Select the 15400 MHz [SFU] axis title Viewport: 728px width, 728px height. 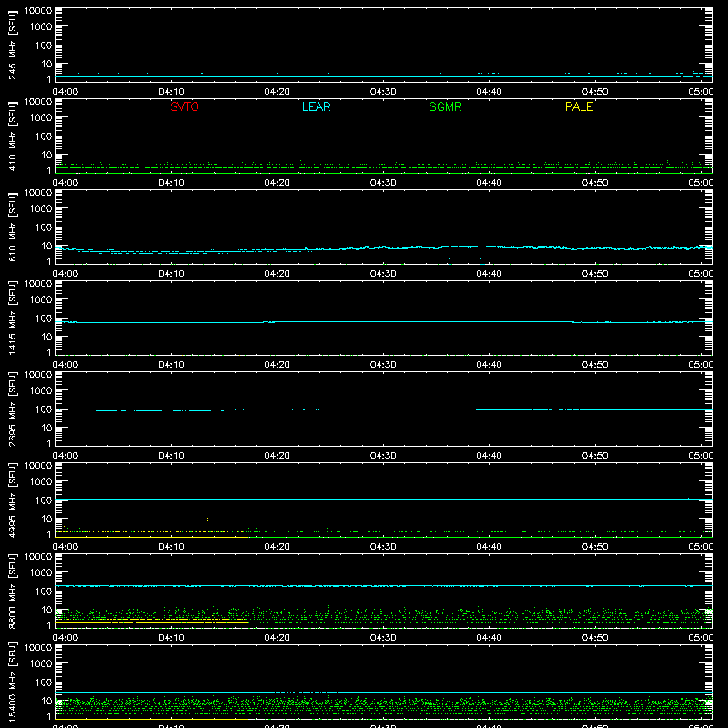12,682
